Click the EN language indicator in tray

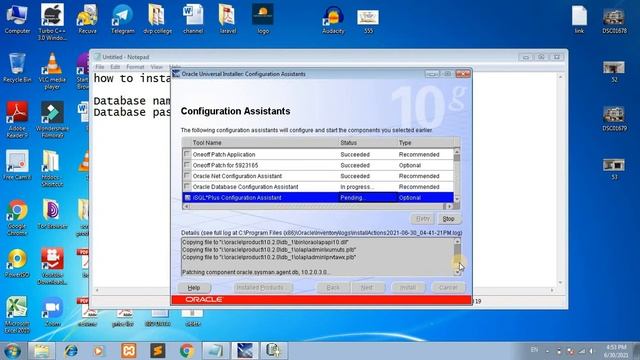coord(534,350)
